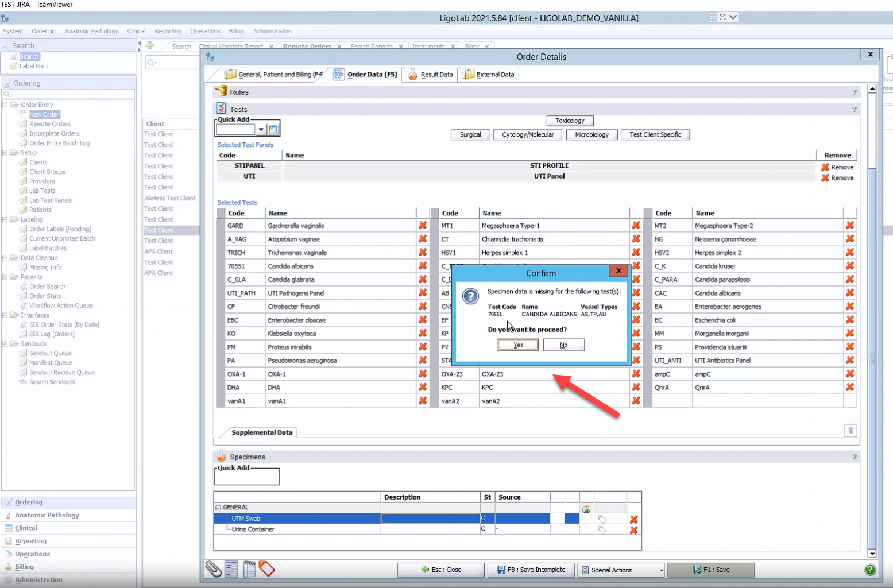The height and width of the screenshot is (588, 893).
Task: Click the Tests section help question mark
Action: [x=855, y=109]
